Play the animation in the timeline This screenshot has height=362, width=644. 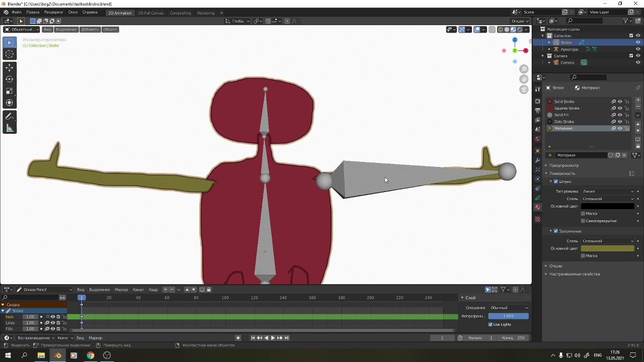tap(273, 338)
